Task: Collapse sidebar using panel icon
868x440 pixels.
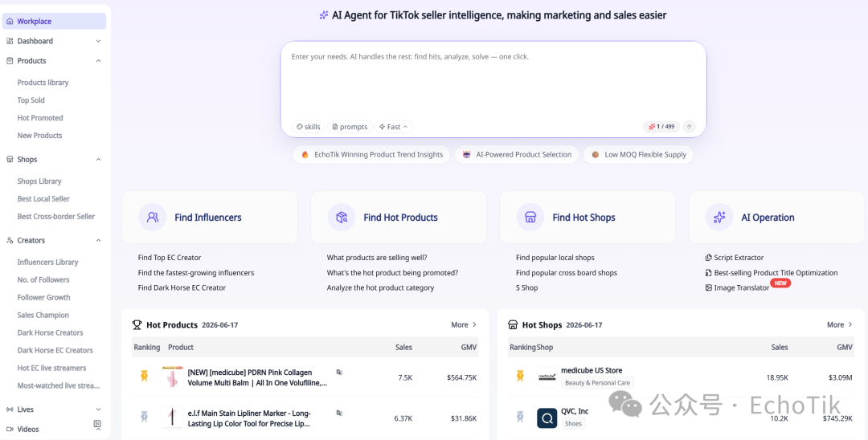Action: (97, 423)
